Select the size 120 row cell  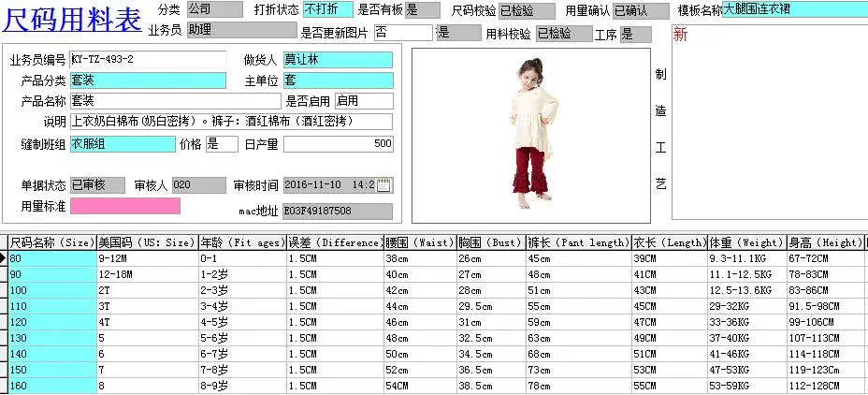(52, 322)
